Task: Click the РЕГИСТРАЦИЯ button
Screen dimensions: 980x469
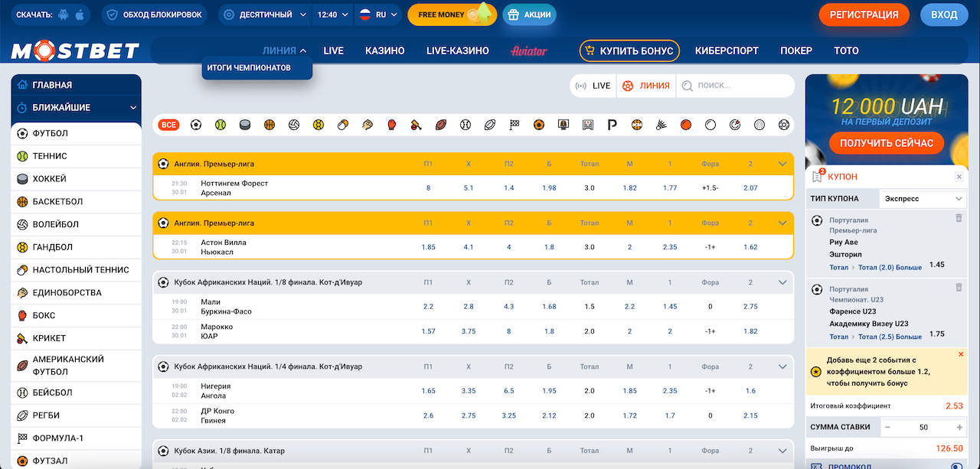Action: click(x=864, y=15)
